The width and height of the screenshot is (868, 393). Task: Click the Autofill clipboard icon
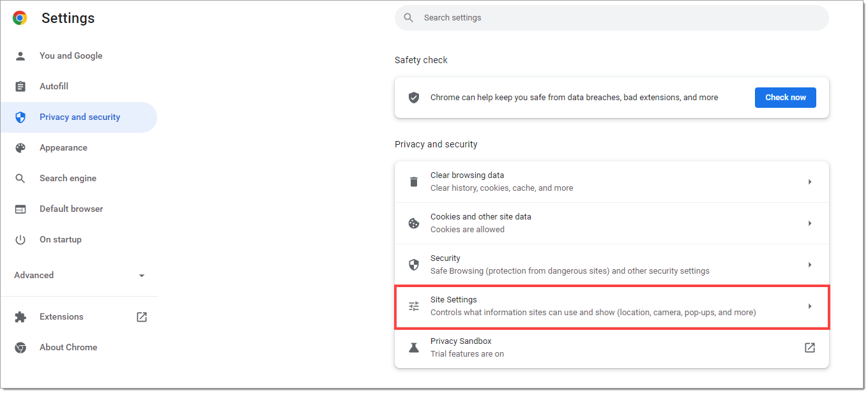tap(20, 87)
